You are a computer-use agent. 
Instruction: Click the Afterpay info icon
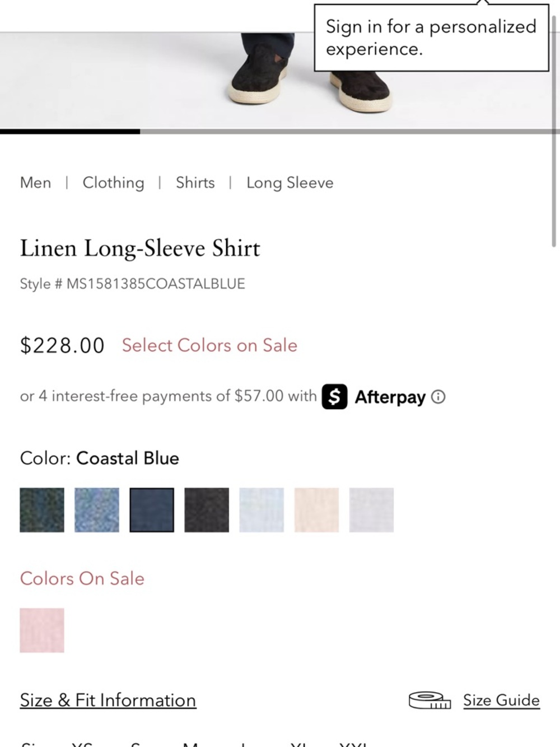(439, 397)
